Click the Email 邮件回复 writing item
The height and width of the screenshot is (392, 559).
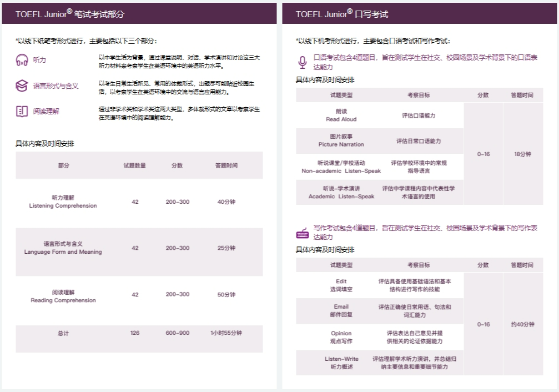coord(341,310)
